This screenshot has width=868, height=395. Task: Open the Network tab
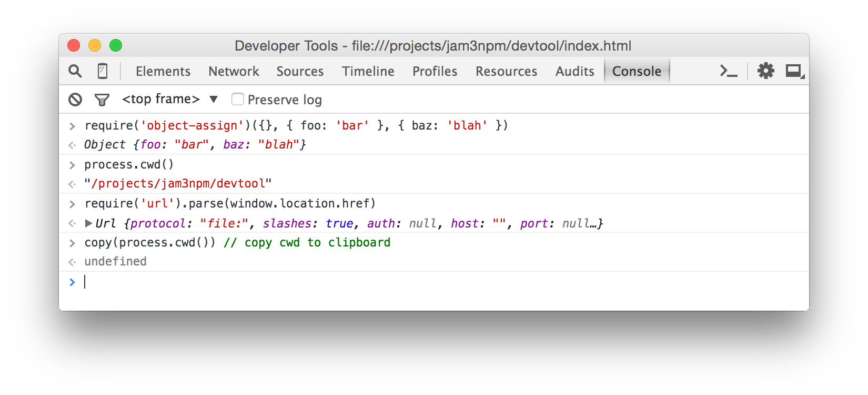pyautogui.click(x=234, y=71)
